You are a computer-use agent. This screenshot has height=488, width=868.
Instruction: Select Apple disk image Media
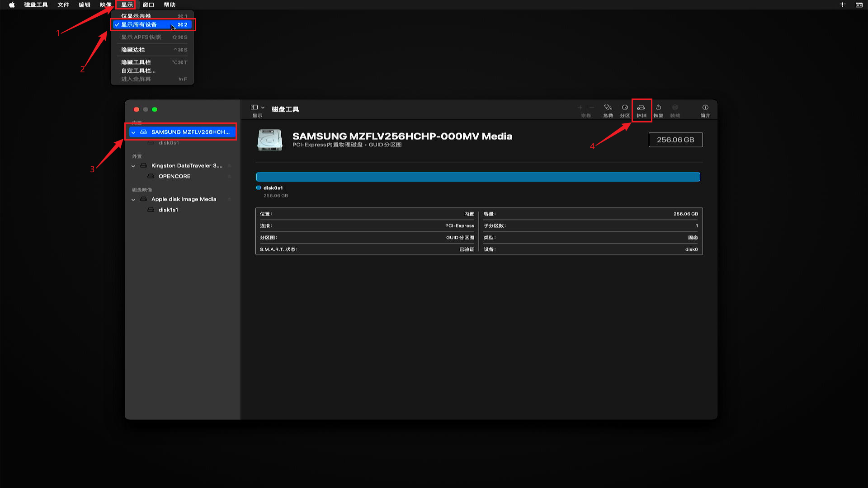click(x=182, y=199)
